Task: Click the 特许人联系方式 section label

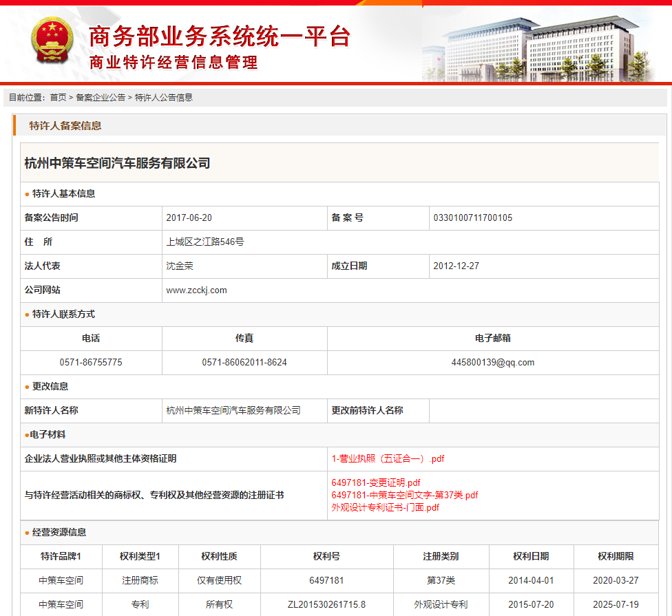Action: [63, 315]
